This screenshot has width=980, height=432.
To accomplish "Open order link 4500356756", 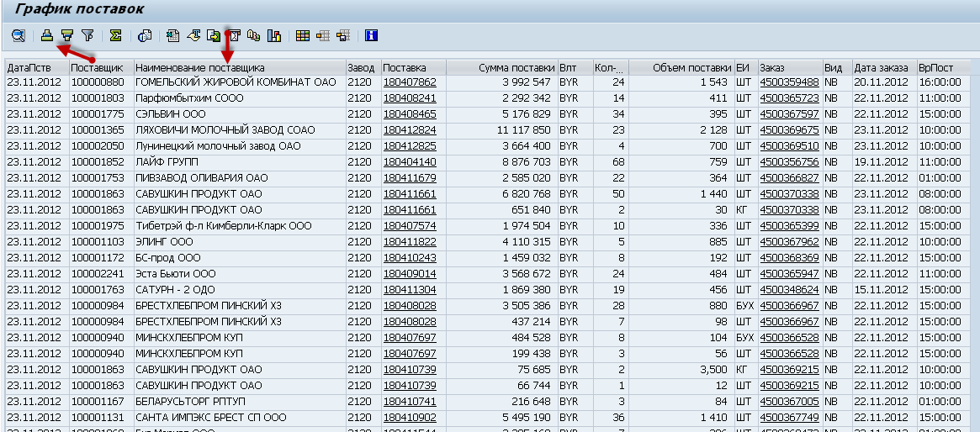I will coord(789,162).
